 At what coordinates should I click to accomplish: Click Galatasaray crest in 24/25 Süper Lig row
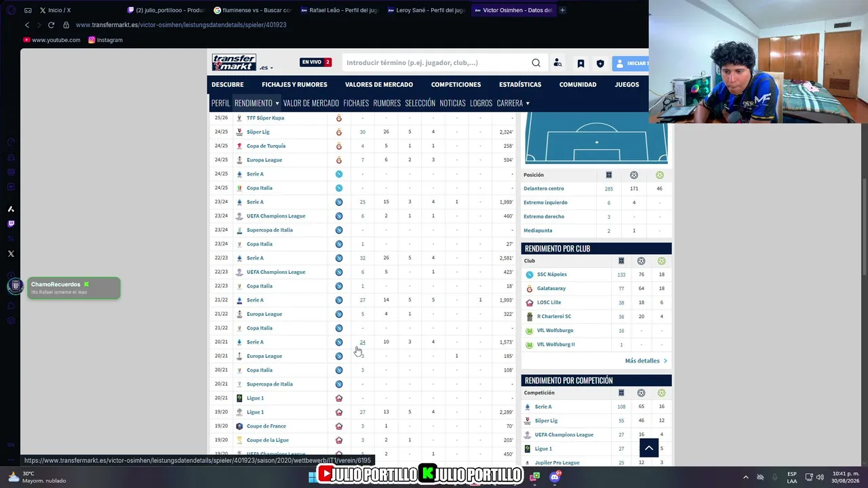(x=339, y=132)
